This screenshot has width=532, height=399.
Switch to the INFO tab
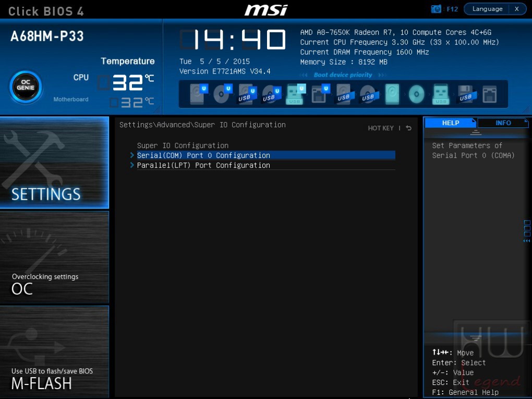click(503, 123)
